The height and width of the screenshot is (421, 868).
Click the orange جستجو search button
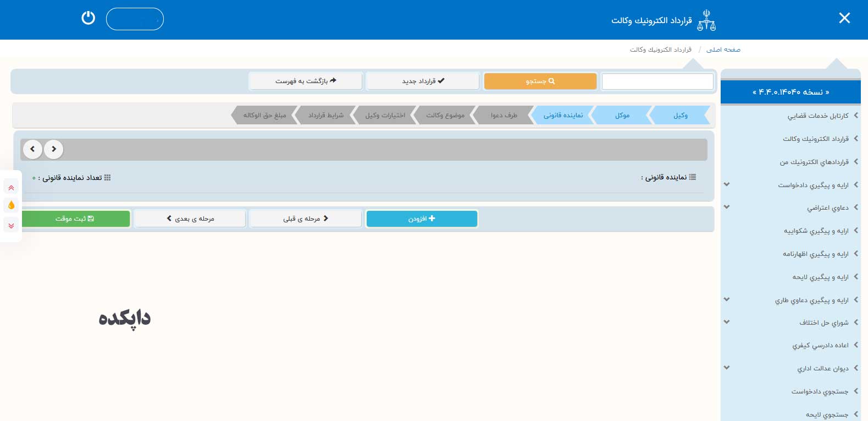tap(540, 81)
